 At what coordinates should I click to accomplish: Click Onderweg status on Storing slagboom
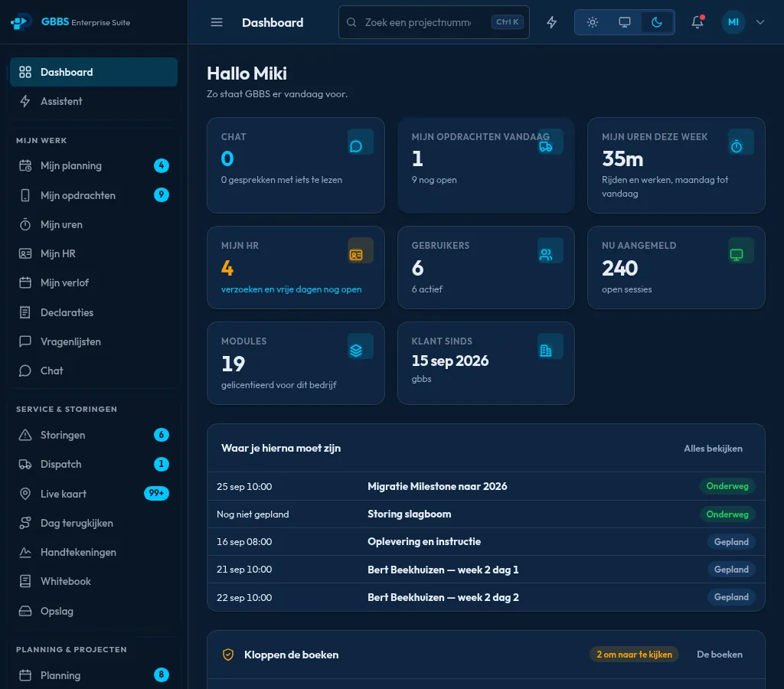pyautogui.click(x=727, y=514)
